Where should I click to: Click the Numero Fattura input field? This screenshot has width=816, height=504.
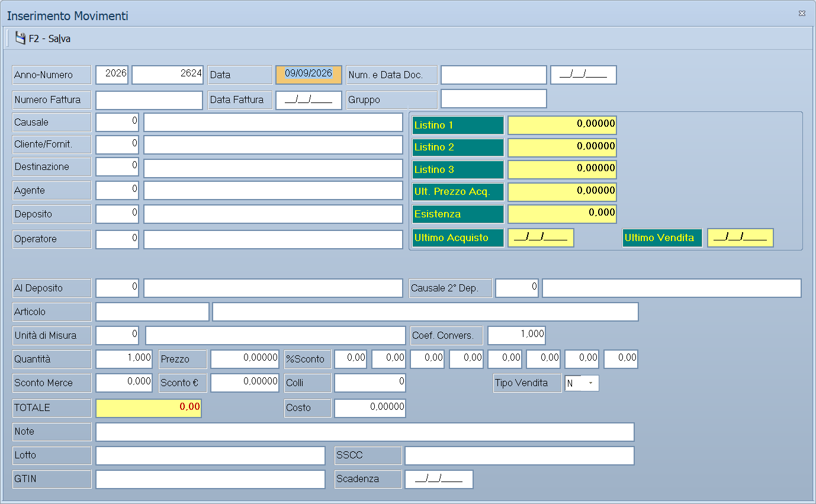click(149, 100)
